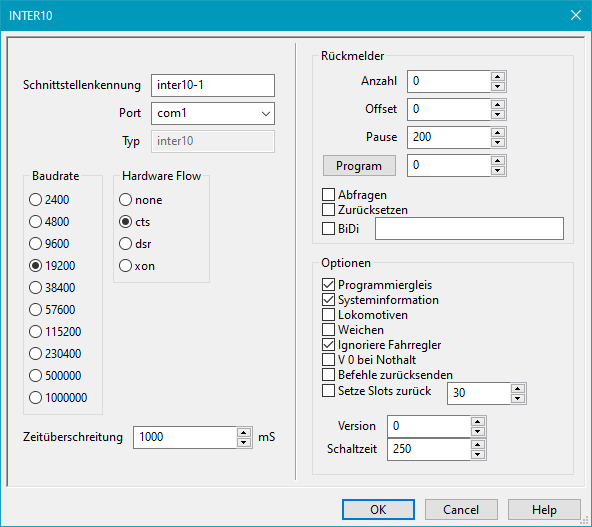Viewport: 592px width, 527px height.
Task: Click the BiDi text input field
Action: click(469, 228)
